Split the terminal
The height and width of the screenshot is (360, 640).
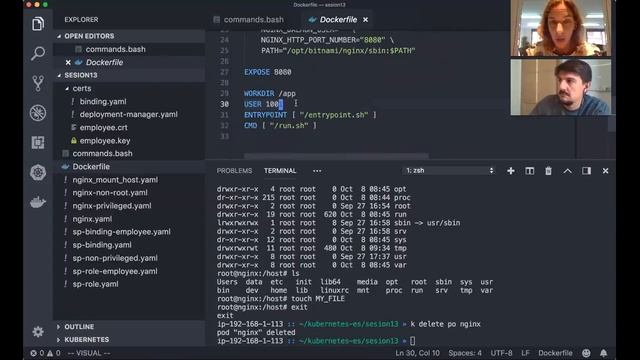click(529, 171)
